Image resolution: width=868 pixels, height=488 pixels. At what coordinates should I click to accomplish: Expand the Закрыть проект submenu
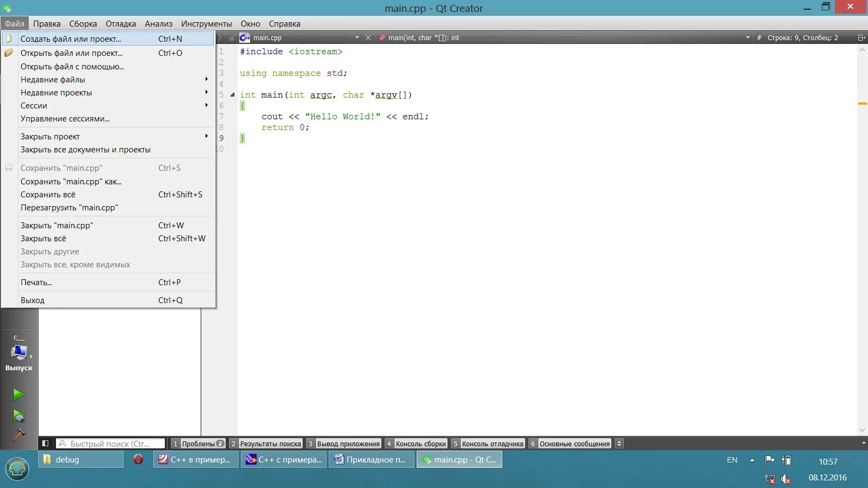tap(108, 136)
